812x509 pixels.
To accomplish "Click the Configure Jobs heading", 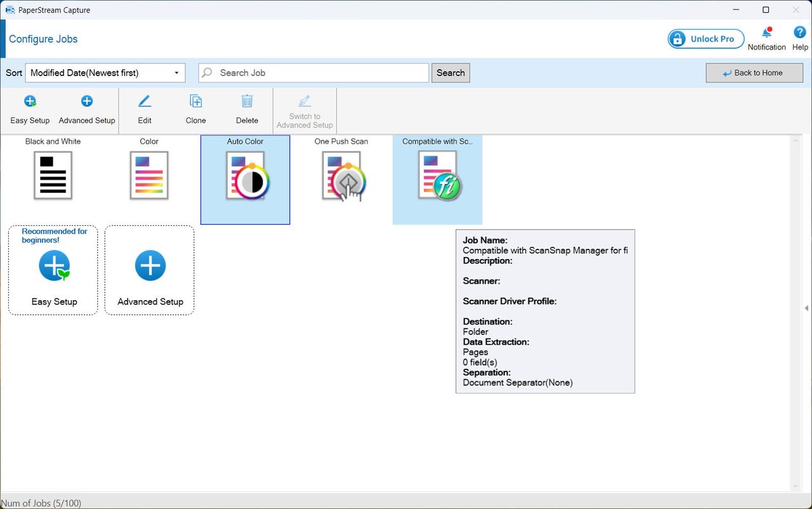I will click(x=43, y=39).
